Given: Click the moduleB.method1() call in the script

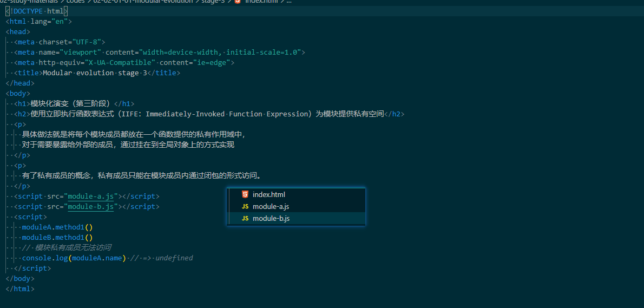Looking at the screenshot, I should click(x=57, y=238).
